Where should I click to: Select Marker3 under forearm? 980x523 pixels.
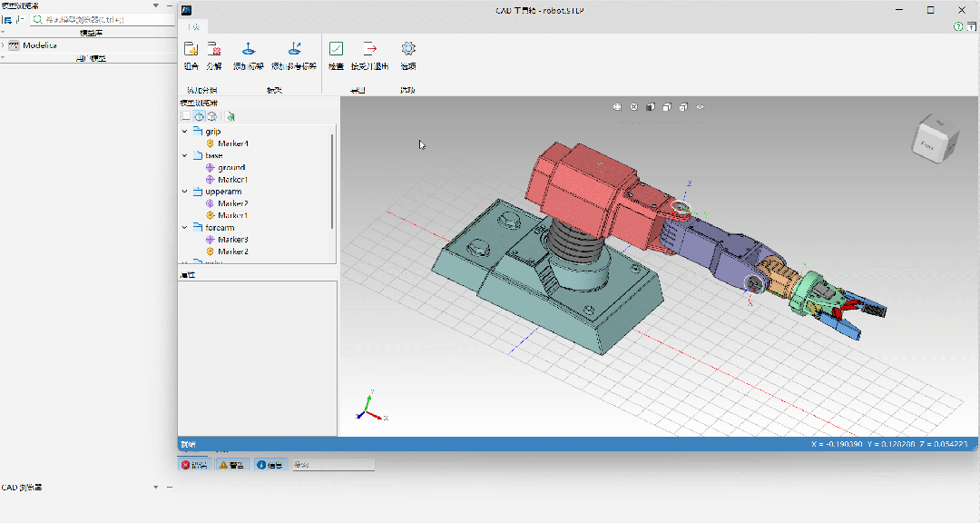coord(232,240)
